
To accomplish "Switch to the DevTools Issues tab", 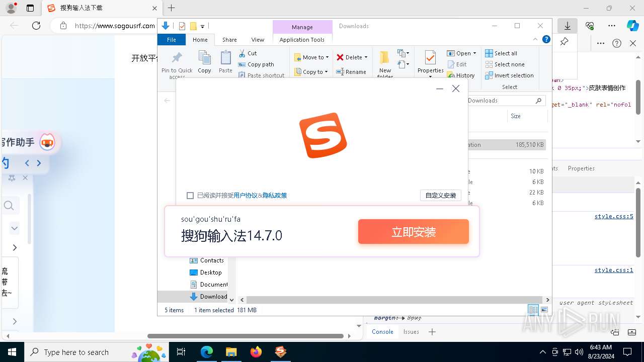I will [x=411, y=332].
